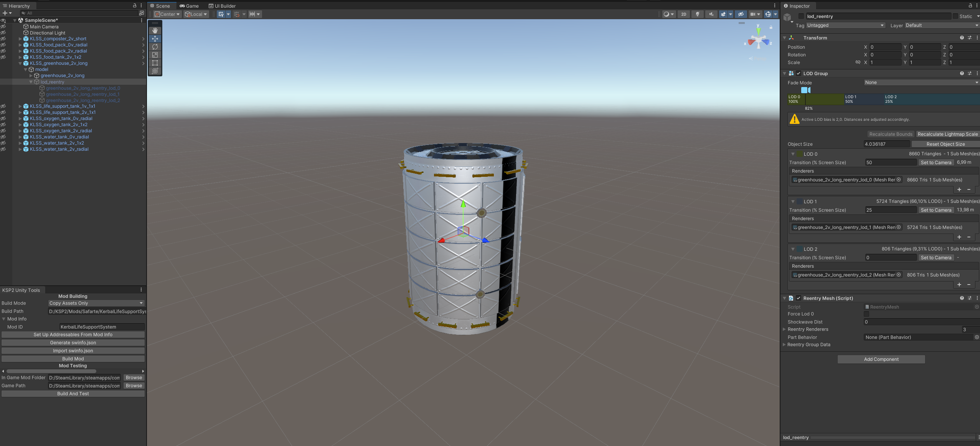
Task: Toggle scene visibility hidden-eye icon
Action: [741, 14]
